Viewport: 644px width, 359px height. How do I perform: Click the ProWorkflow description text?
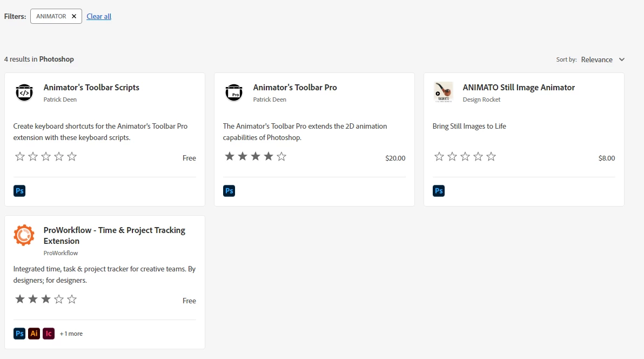pyautogui.click(x=104, y=275)
